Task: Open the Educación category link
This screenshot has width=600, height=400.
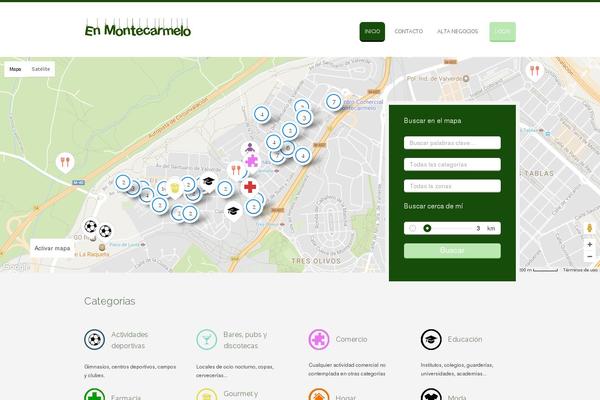Action: coord(465,340)
